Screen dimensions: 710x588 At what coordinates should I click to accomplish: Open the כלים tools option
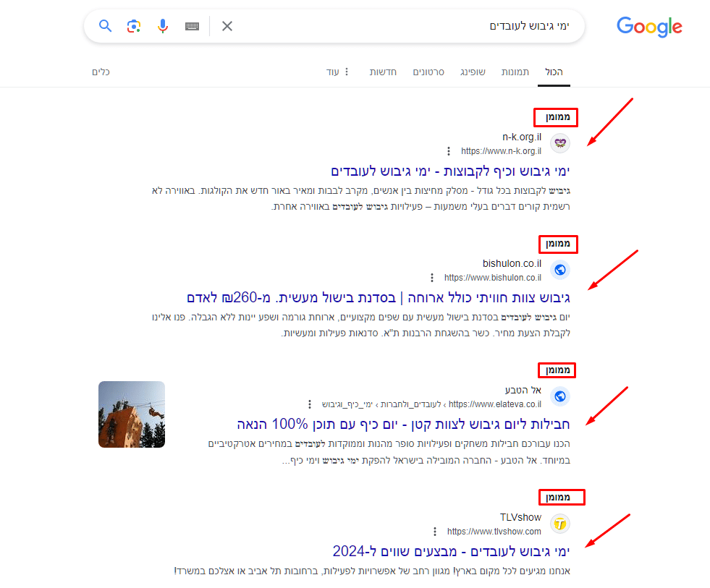pyautogui.click(x=101, y=72)
